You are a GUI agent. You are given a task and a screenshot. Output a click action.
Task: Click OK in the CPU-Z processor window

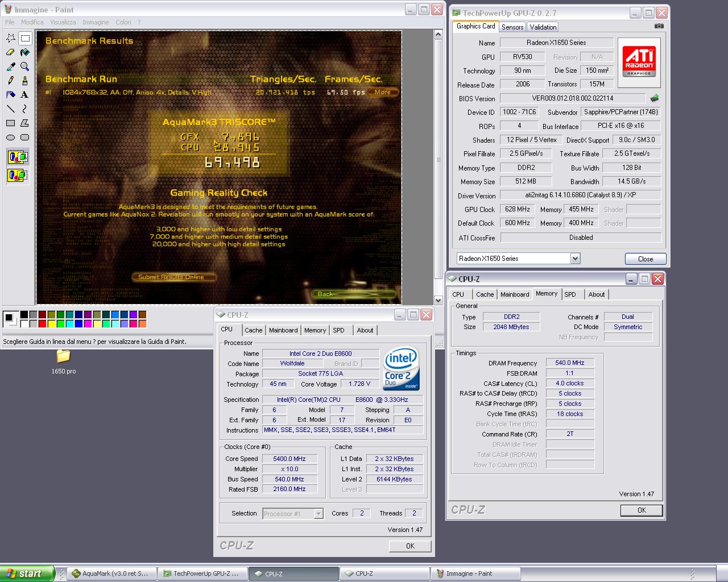coord(410,546)
